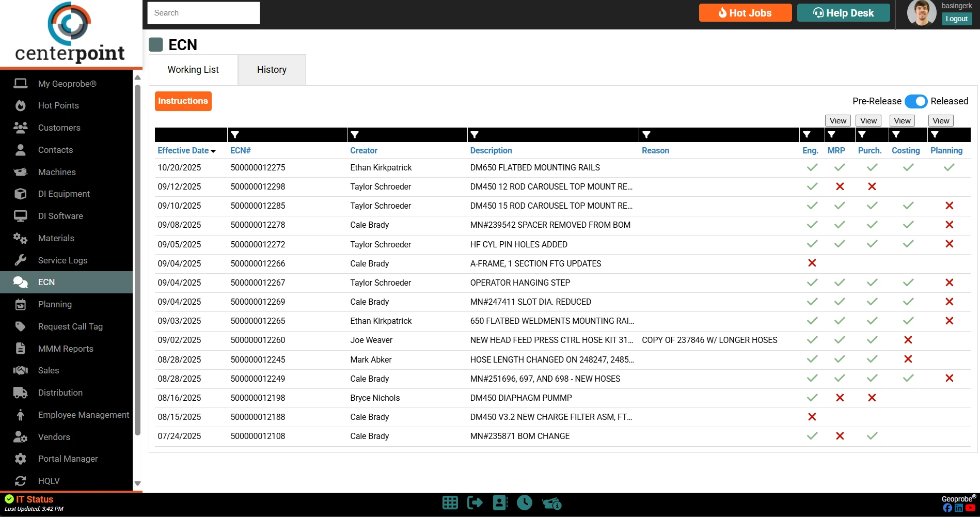Viewport: 980px width, 517px height.
Task: Click the sidebar scrollbar up arrow
Action: tap(137, 77)
